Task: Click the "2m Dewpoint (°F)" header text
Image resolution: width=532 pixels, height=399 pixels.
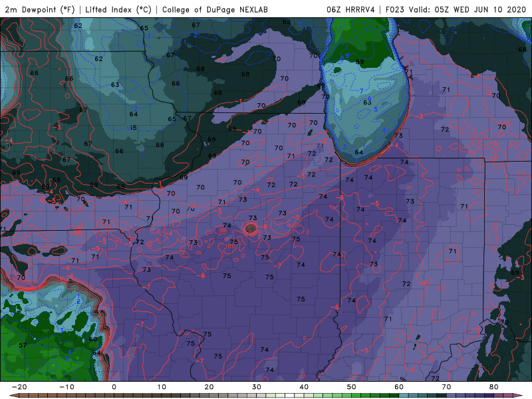Action: pyautogui.click(x=40, y=9)
